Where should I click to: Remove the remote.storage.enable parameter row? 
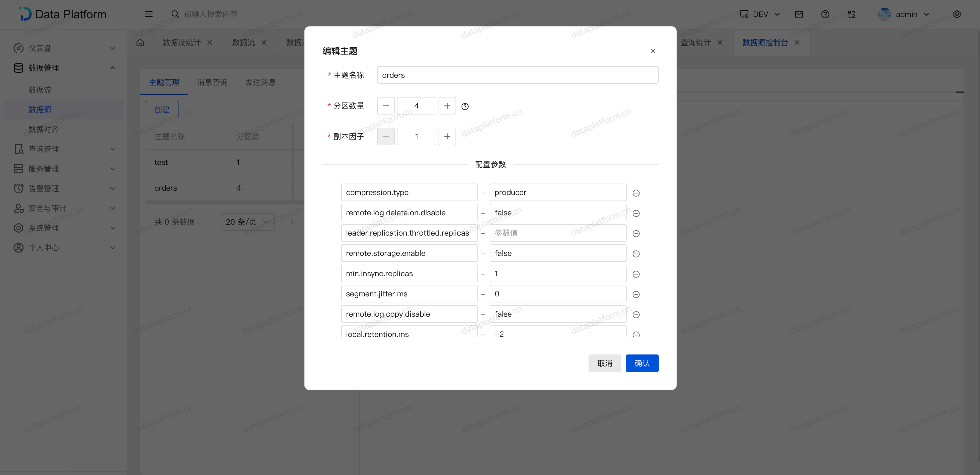636,254
